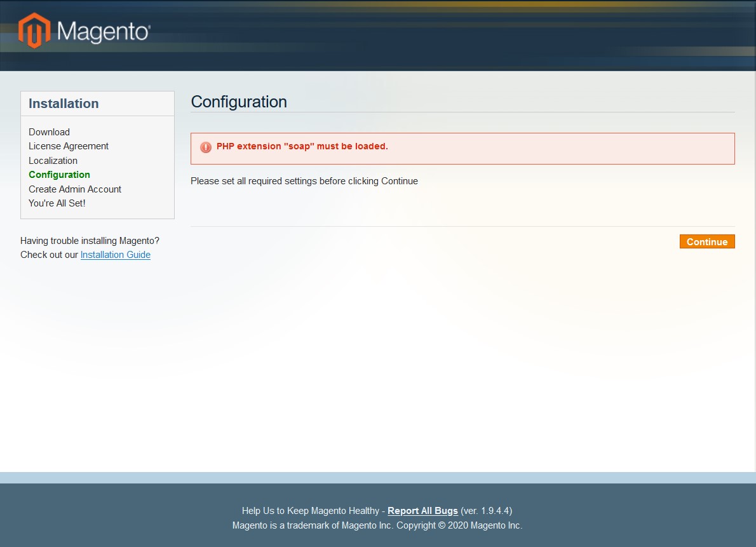This screenshot has height=547, width=756.
Task: Open the Installation Guide link
Action: [x=115, y=254]
